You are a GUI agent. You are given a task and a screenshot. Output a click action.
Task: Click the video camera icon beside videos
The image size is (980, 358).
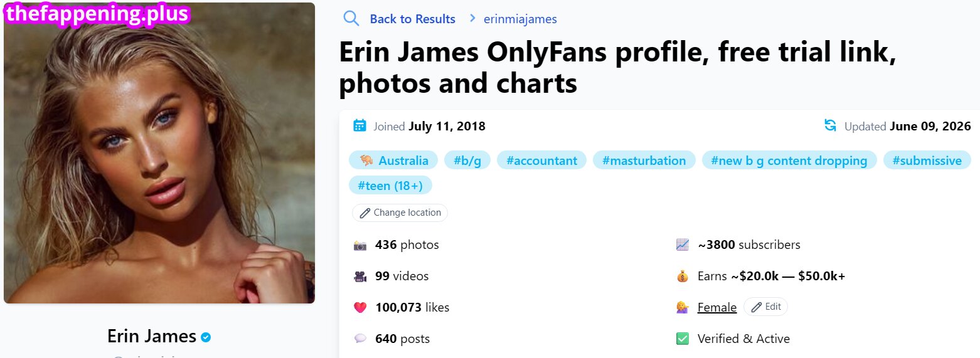click(x=360, y=276)
